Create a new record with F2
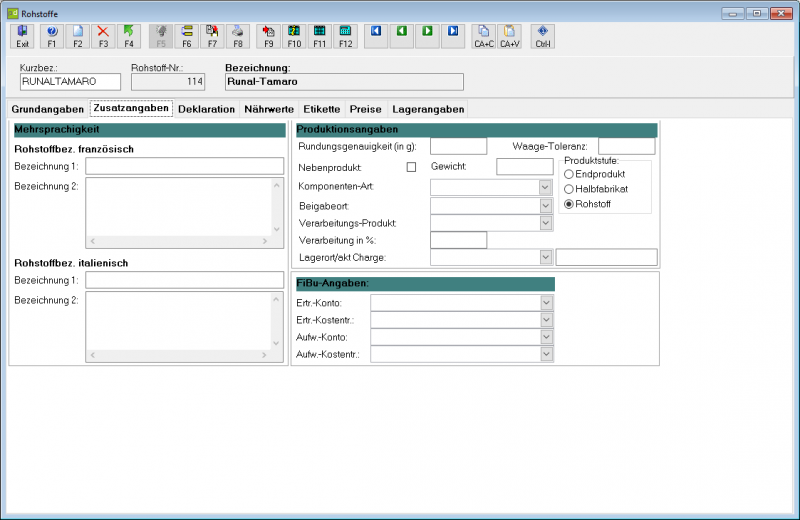Viewport: 800px width, 520px height. tap(78, 37)
